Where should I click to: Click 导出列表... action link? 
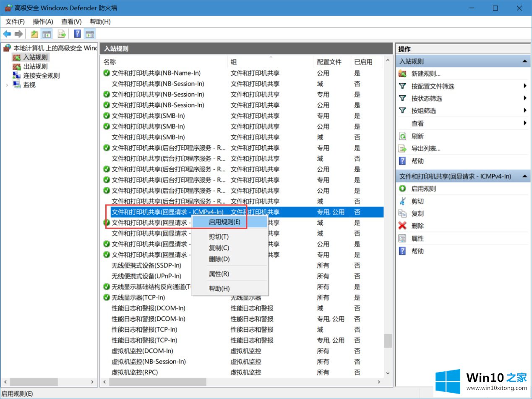pyautogui.click(x=426, y=148)
